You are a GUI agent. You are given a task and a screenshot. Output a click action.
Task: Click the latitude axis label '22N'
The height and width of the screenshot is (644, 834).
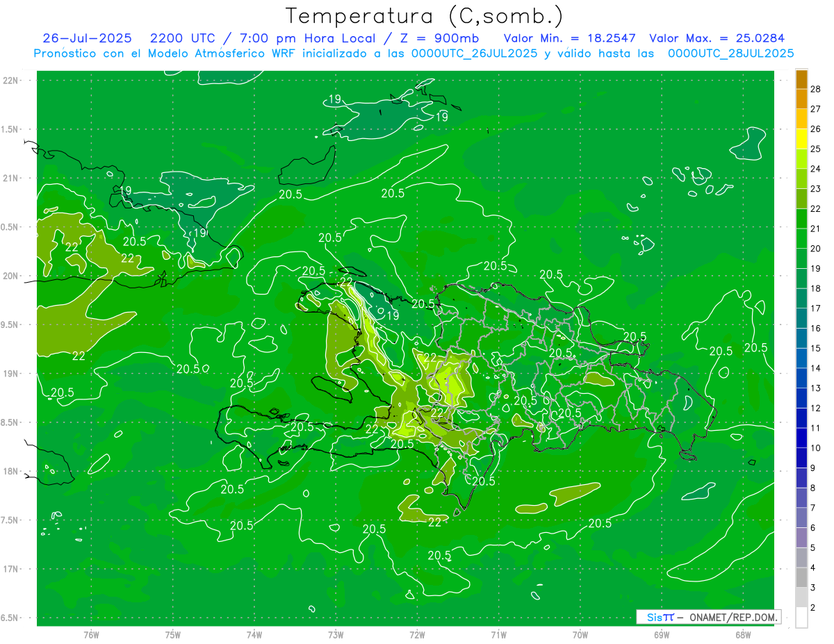pos(12,80)
